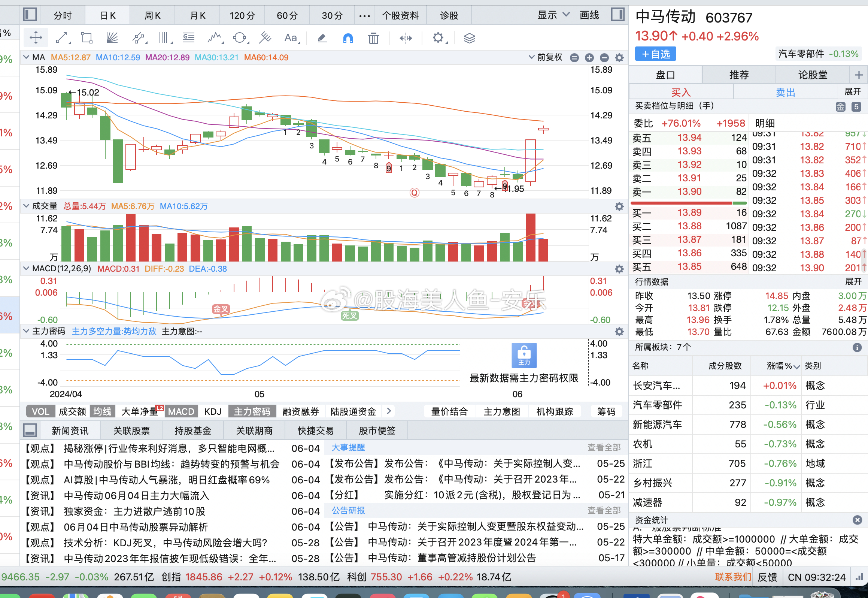Collapse the 主力密码 panel chevron
868x598 pixels.
(26, 331)
